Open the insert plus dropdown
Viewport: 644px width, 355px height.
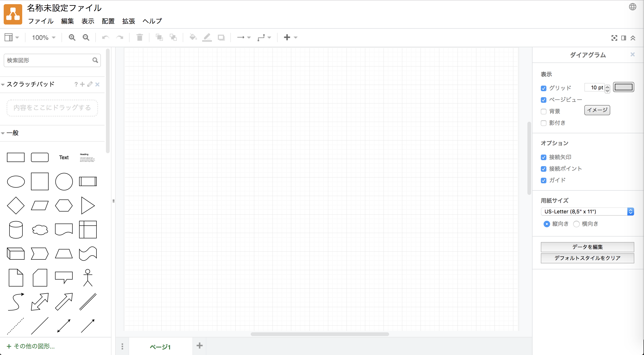click(291, 37)
